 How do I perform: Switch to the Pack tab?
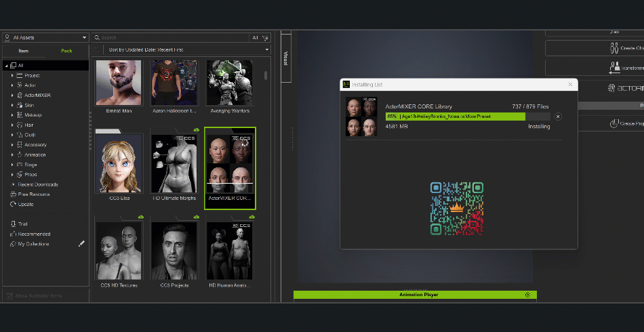[66, 51]
